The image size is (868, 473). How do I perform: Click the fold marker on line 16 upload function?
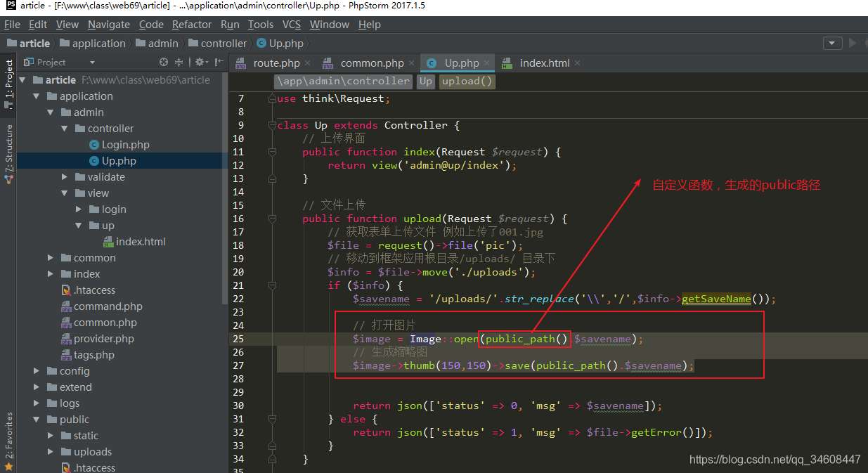click(272, 219)
